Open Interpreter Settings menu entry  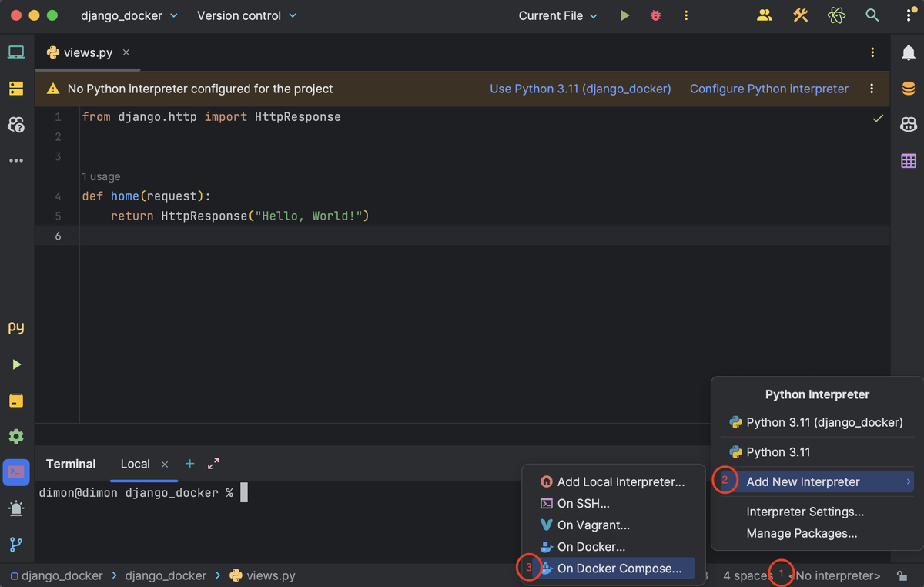point(816,512)
